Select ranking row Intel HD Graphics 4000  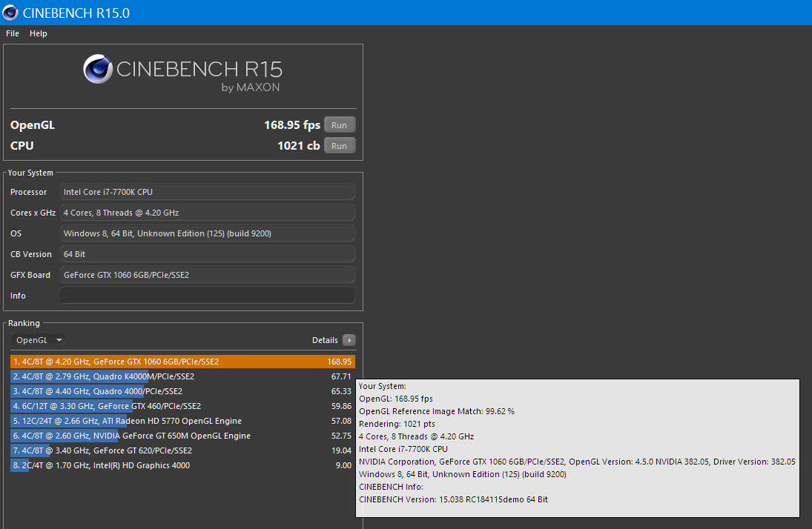183,465
